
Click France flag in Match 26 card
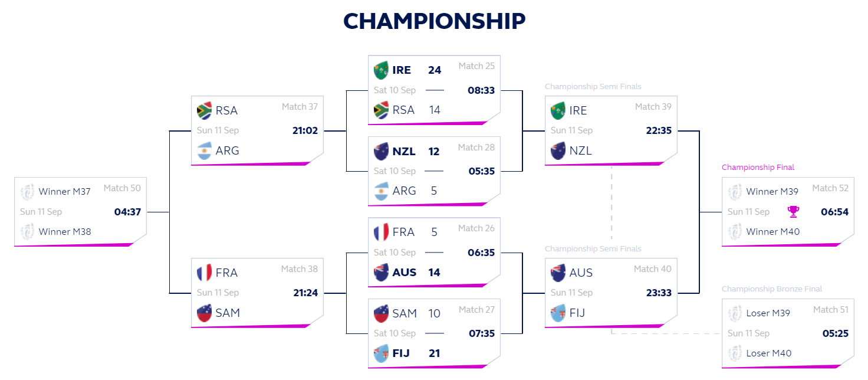(x=382, y=232)
